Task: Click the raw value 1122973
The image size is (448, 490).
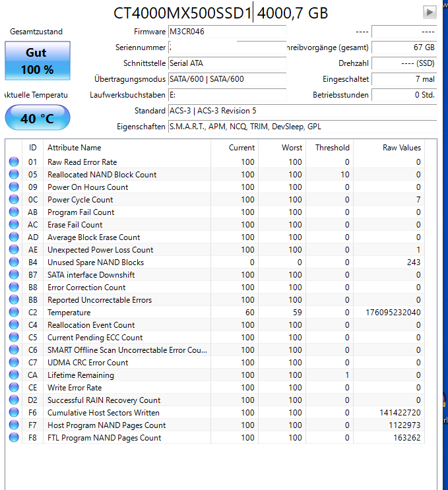Action: point(404,425)
